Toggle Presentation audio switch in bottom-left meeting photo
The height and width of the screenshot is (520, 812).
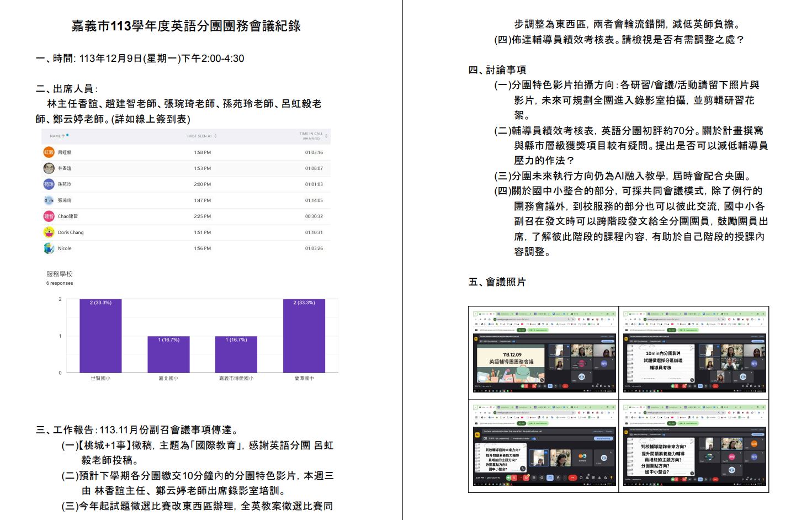coord(534,439)
